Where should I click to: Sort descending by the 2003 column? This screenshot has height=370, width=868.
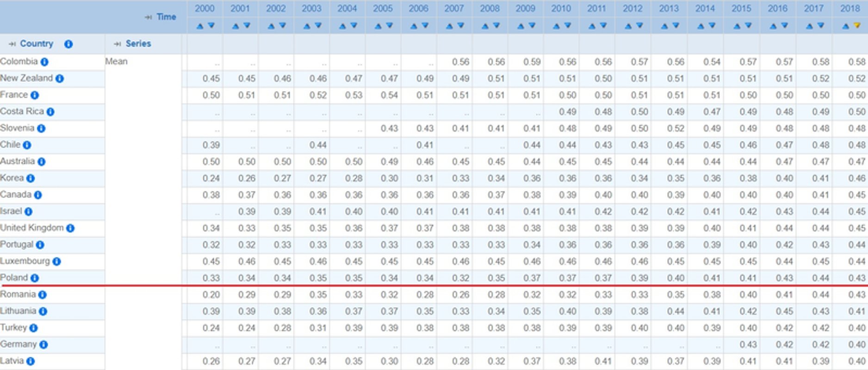[318, 26]
